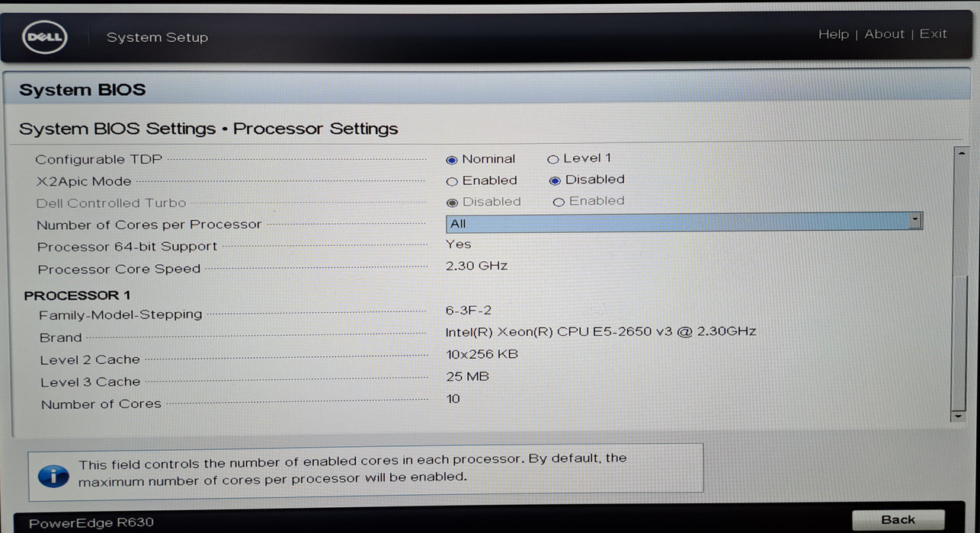Click the Number of Cores label
The width and height of the screenshot is (980, 533).
[x=101, y=404]
